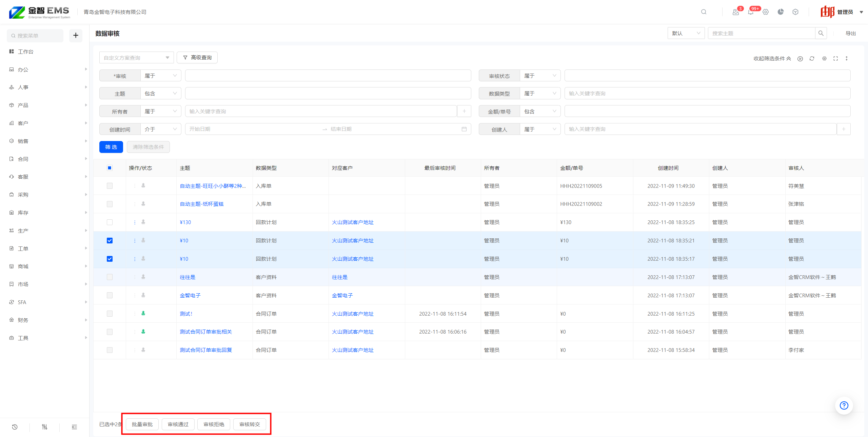Click the notification bell icon
This screenshot has width=868, height=437.
[x=750, y=12]
